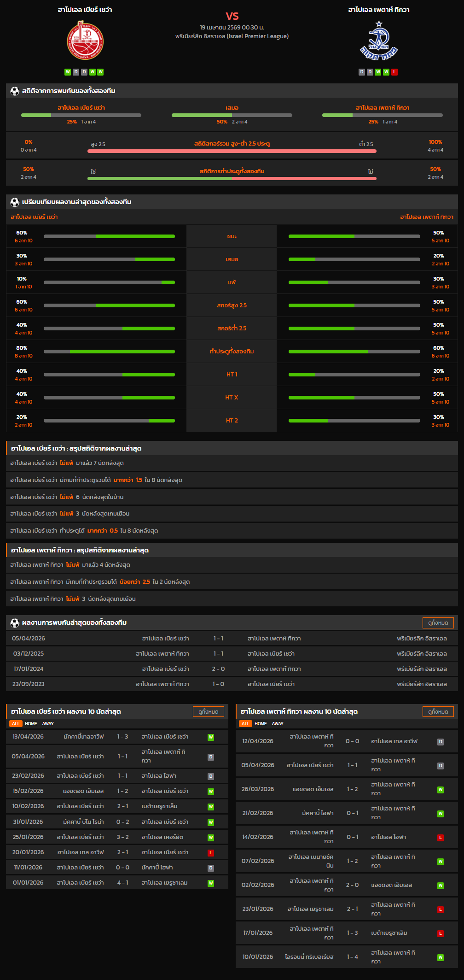Click the first green W badge under the Be'er Sheva logo
464x980 pixels.
coord(68,72)
